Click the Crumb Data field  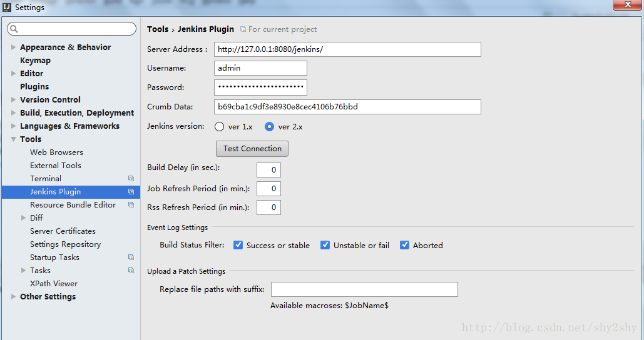(347, 107)
